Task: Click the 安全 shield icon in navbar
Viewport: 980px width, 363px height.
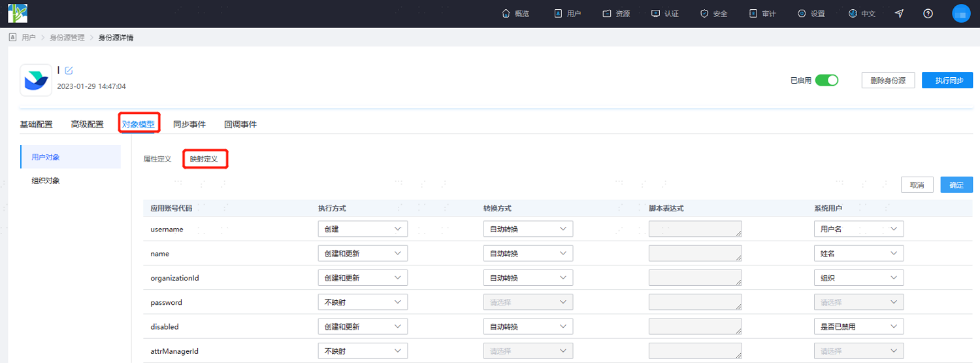Action: point(704,14)
